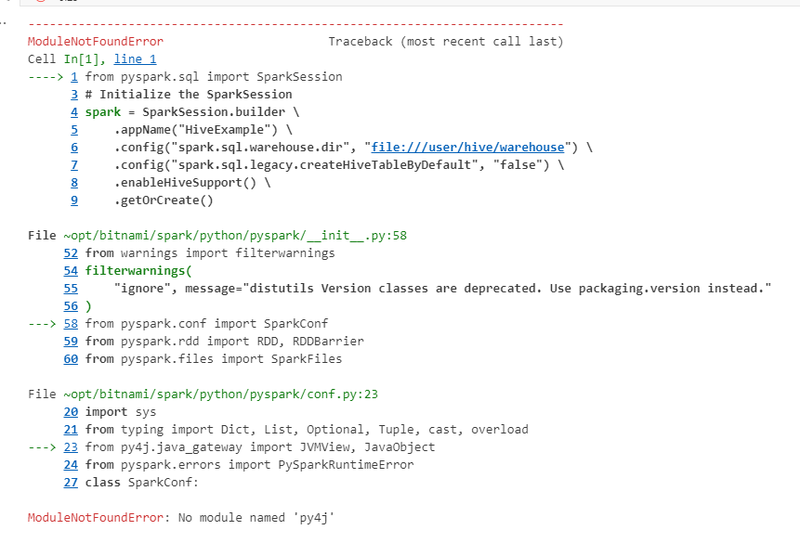Click line number 9 link at getOrCreate
The width and height of the screenshot is (800, 556).
tap(74, 200)
